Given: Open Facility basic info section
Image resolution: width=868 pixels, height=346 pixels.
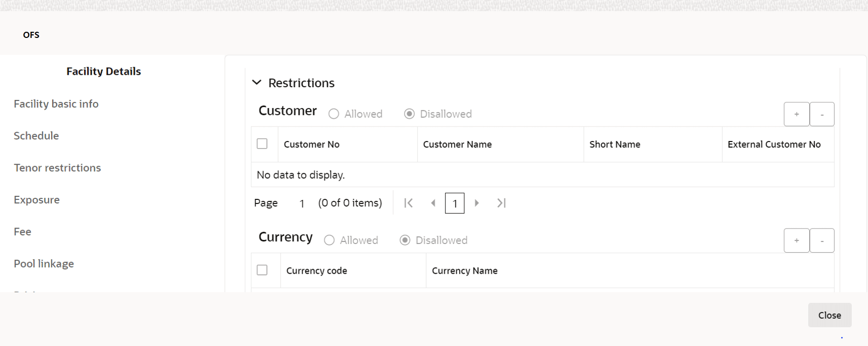Looking at the screenshot, I should (56, 104).
